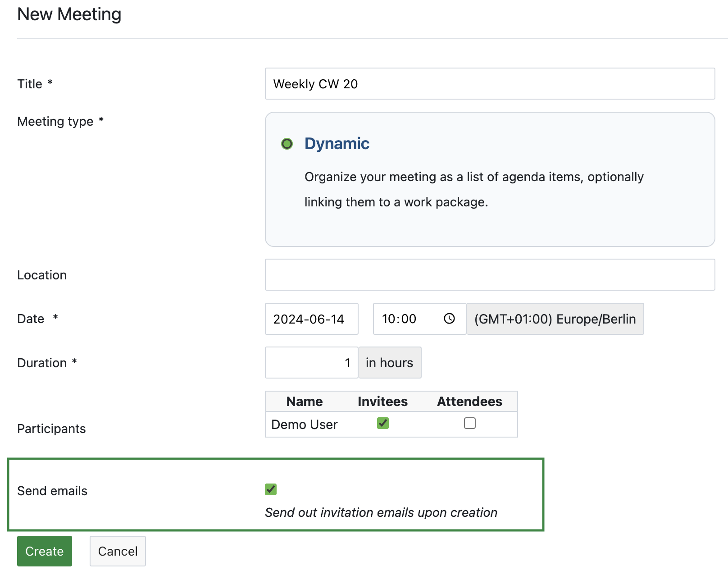The image size is (728, 575).
Task: Cancel the new meeting form
Action: click(x=118, y=551)
